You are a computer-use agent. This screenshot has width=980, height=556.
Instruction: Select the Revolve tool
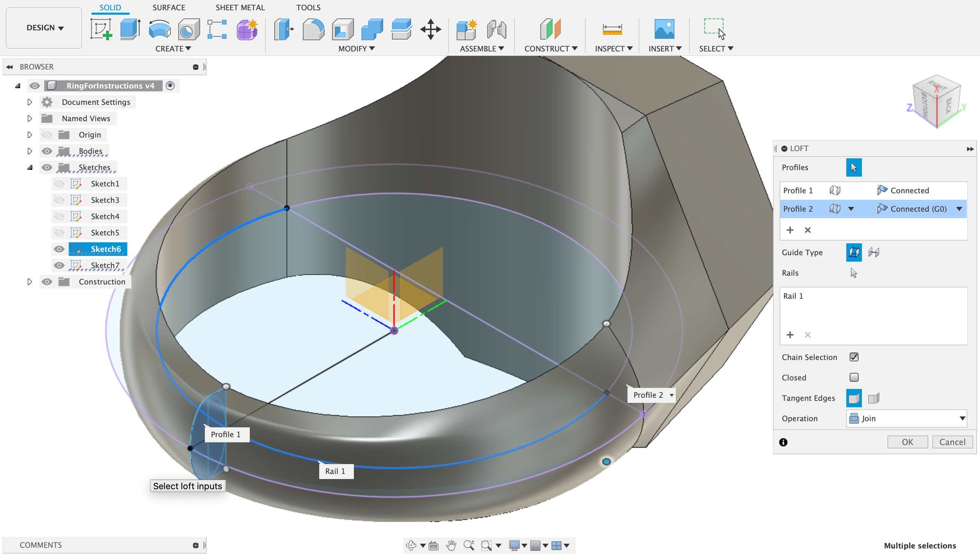point(159,29)
